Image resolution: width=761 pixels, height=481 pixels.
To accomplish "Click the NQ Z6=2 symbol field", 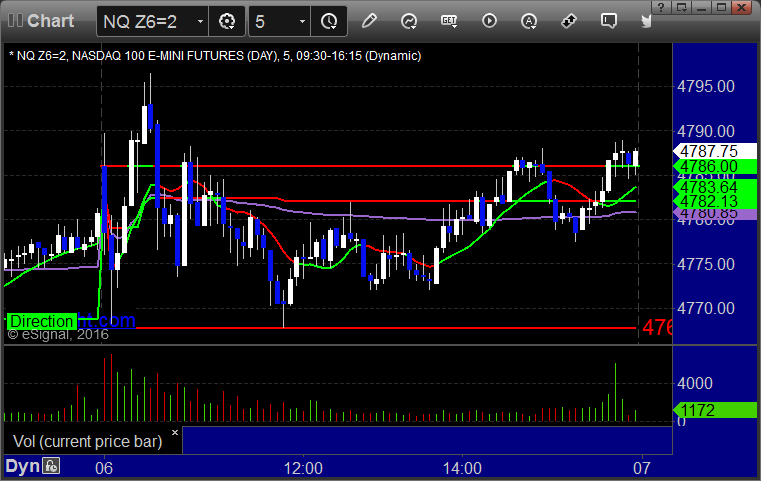I will pos(146,21).
